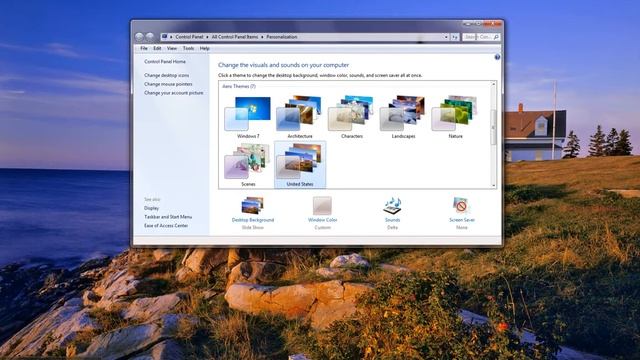Open the Help menu
640x360 pixels.
[x=204, y=48]
